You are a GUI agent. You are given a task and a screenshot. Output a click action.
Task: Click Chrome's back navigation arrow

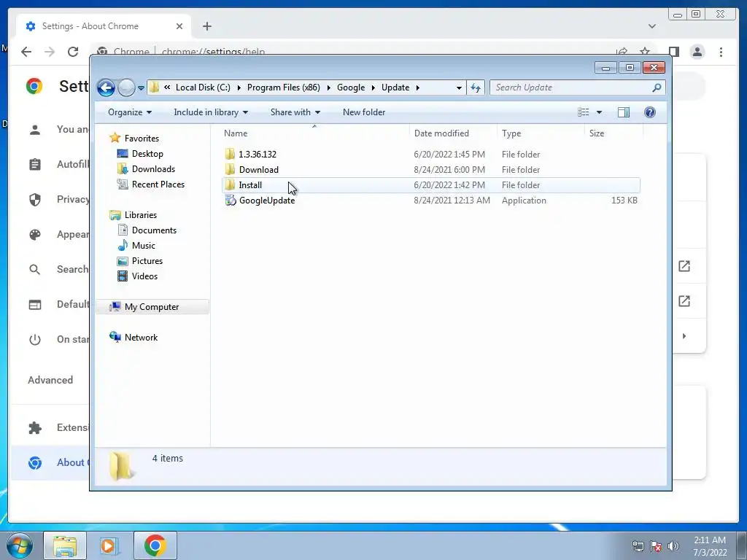pyautogui.click(x=26, y=52)
